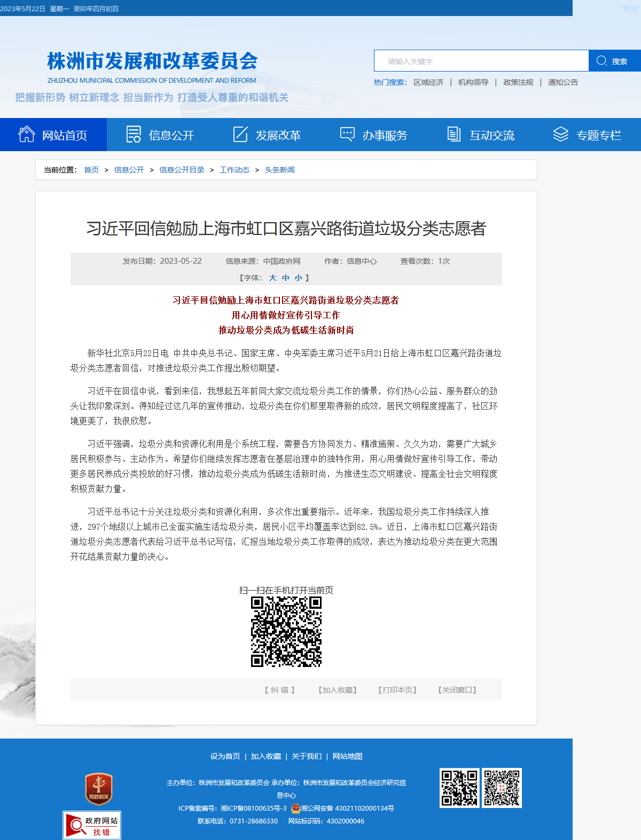
Task: Go to 工作动态 in breadcrumb
Action: [234, 170]
